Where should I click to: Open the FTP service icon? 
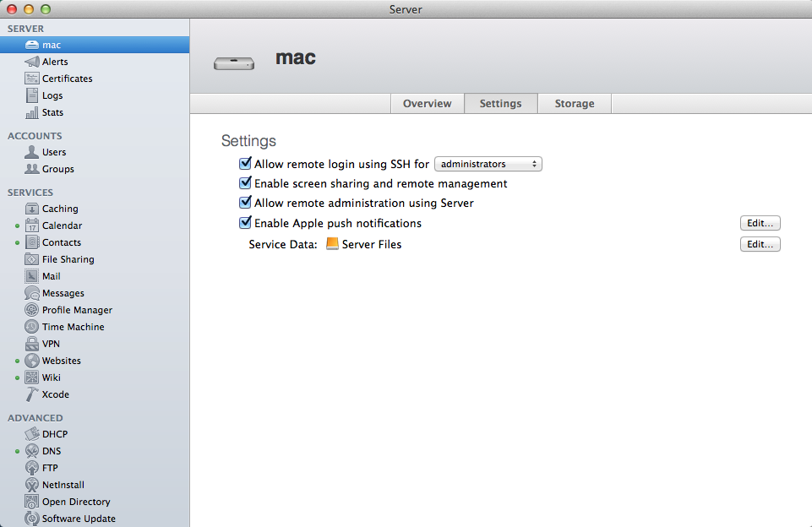pyautogui.click(x=32, y=468)
